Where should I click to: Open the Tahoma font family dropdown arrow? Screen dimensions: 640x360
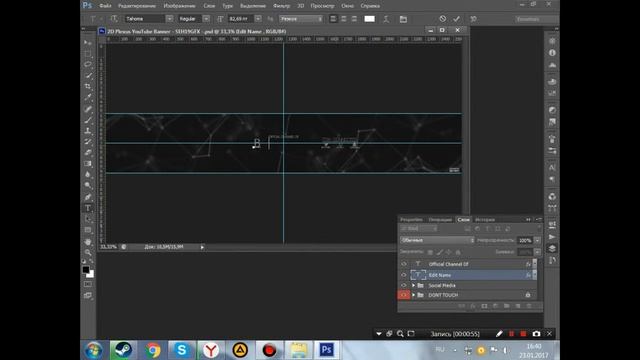(169, 19)
